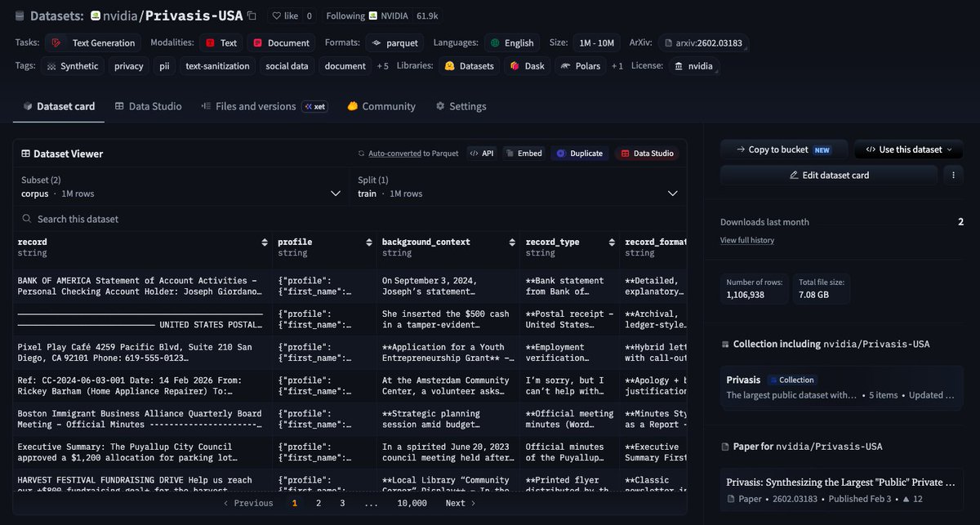
Task: Sort the background_context column
Action: (513, 242)
